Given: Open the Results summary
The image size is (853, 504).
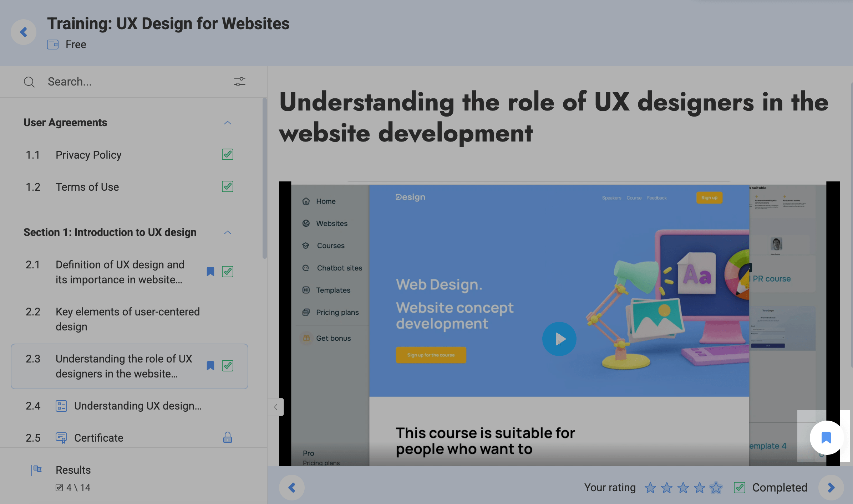Looking at the screenshot, I should pyautogui.click(x=73, y=470).
